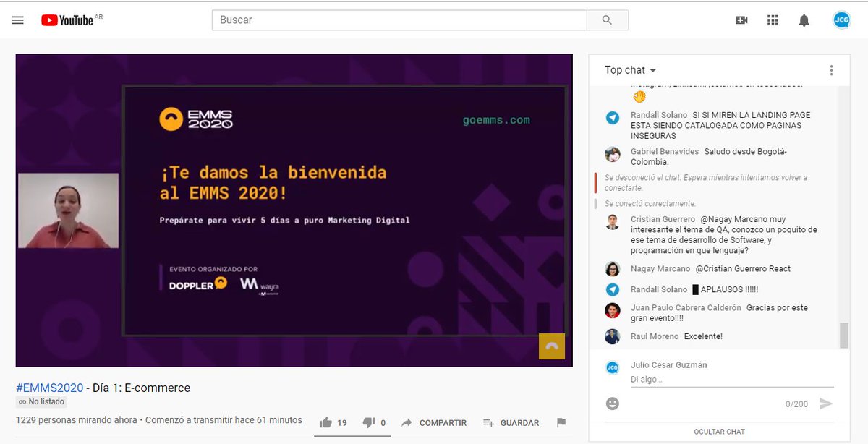
Task: Click Juan Paulo Cabrera Calderón's avatar
Action: point(613,310)
